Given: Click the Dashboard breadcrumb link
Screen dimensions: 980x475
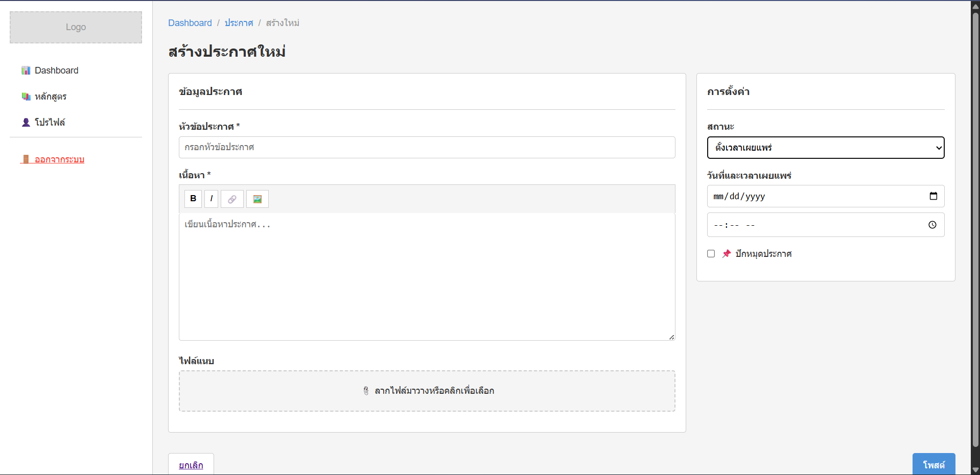Looking at the screenshot, I should click(x=190, y=23).
